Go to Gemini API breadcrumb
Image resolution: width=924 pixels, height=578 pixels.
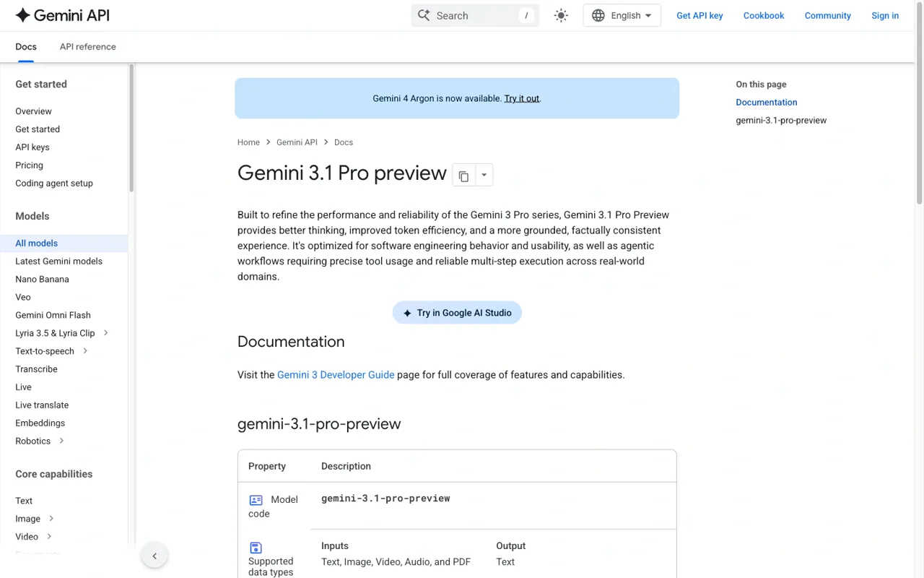(297, 142)
